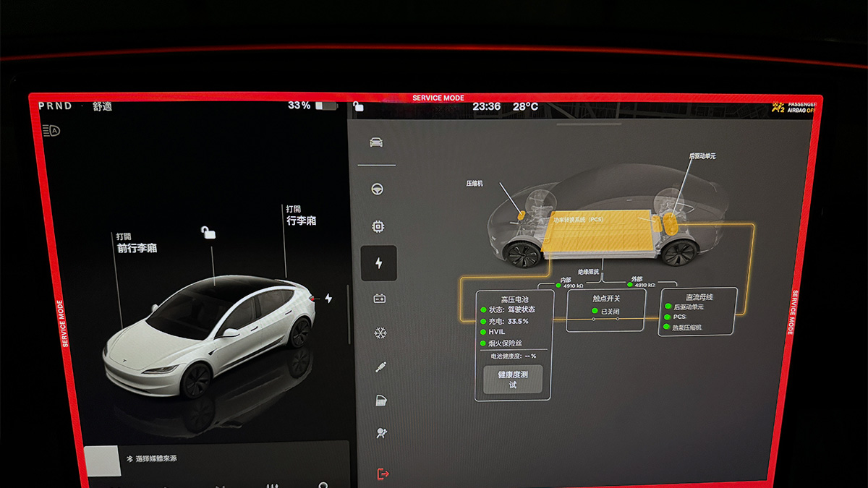Tap the unlock padlock above the car
The image size is (868, 488).
pos(208,232)
